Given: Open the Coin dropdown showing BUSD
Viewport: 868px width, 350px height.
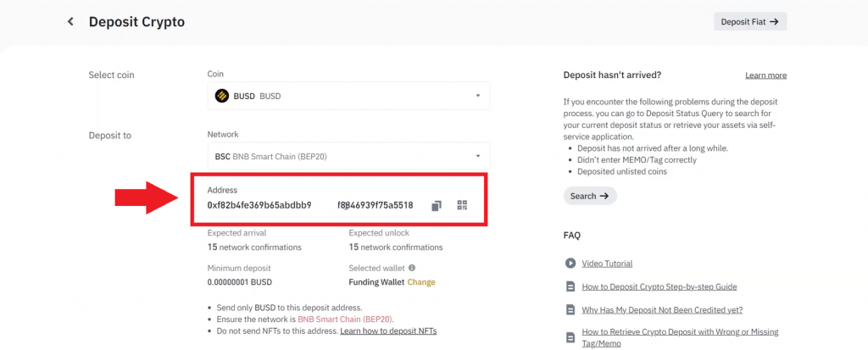Looking at the screenshot, I should pos(348,96).
